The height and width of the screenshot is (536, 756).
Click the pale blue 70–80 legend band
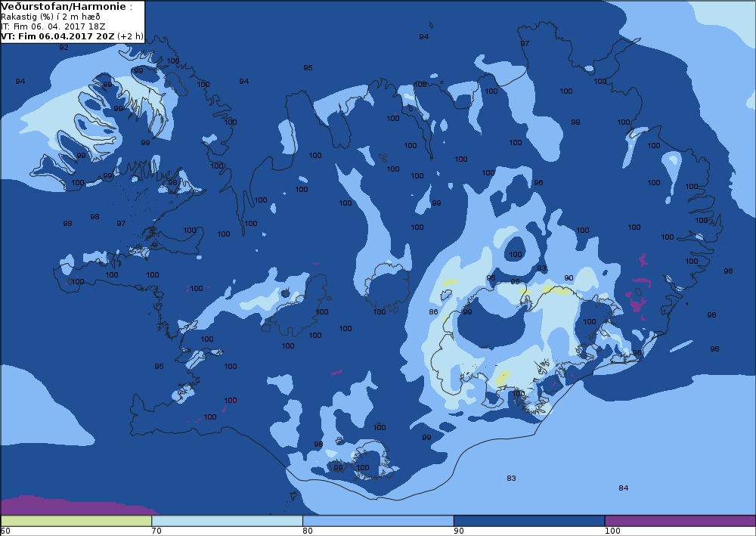(x=227, y=521)
